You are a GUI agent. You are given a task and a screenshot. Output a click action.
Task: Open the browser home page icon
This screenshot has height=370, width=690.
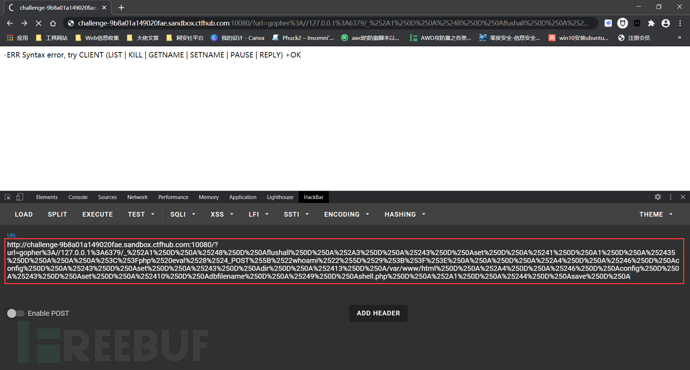(x=53, y=23)
